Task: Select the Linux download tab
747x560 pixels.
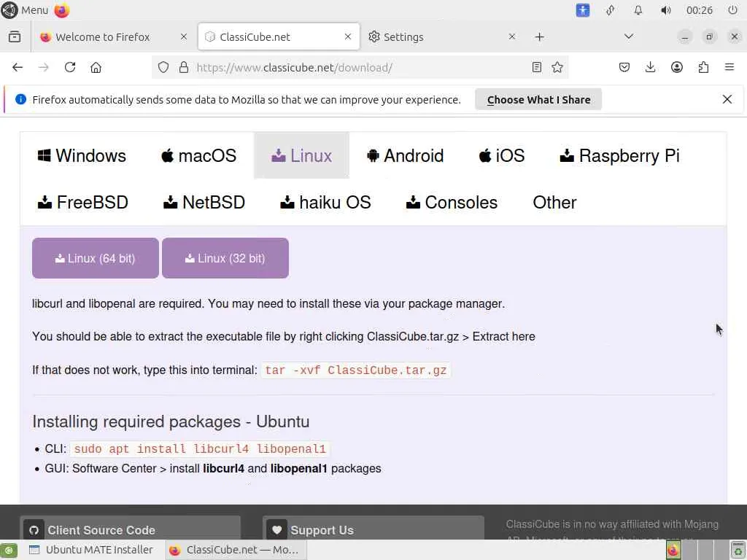Action: click(301, 156)
